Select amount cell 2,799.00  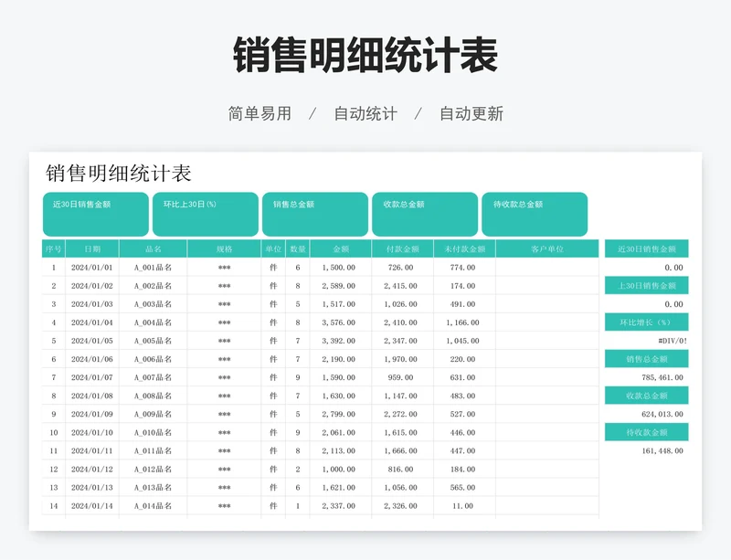point(339,414)
